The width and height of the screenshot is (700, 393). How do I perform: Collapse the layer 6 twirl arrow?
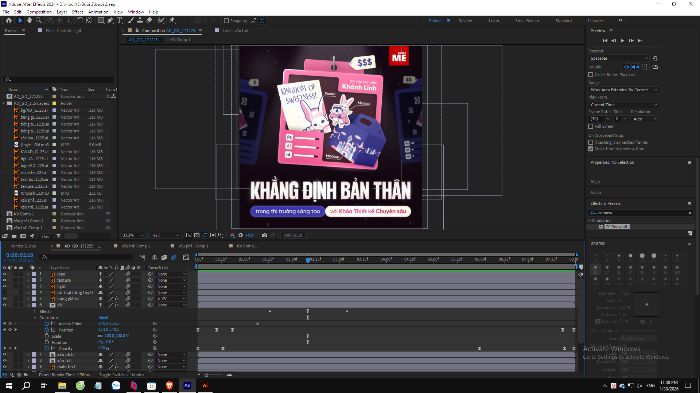(29, 305)
